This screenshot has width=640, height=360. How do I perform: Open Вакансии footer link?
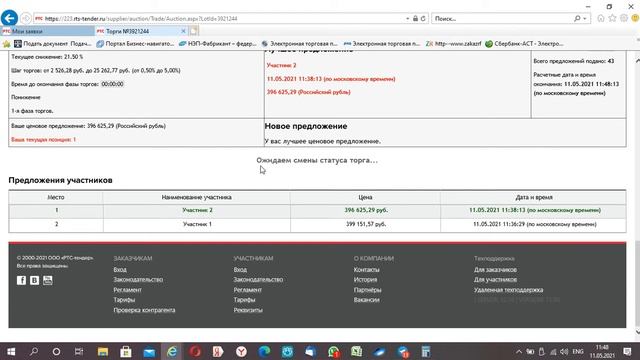click(367, 300)
